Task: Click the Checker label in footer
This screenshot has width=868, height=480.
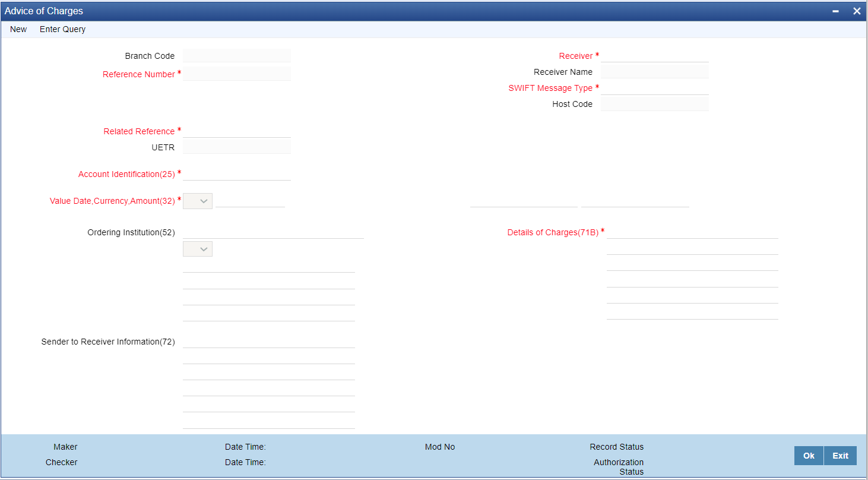Action: click(62, 462)
